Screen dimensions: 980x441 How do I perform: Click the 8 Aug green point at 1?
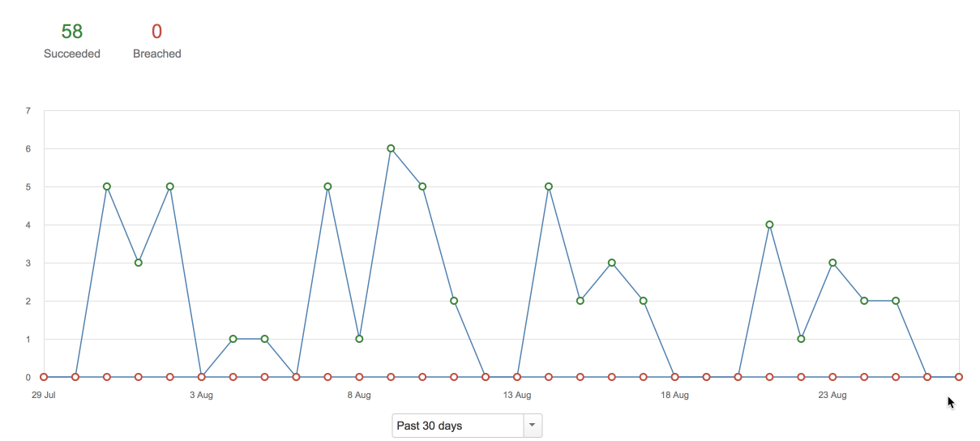click(359, 339)
